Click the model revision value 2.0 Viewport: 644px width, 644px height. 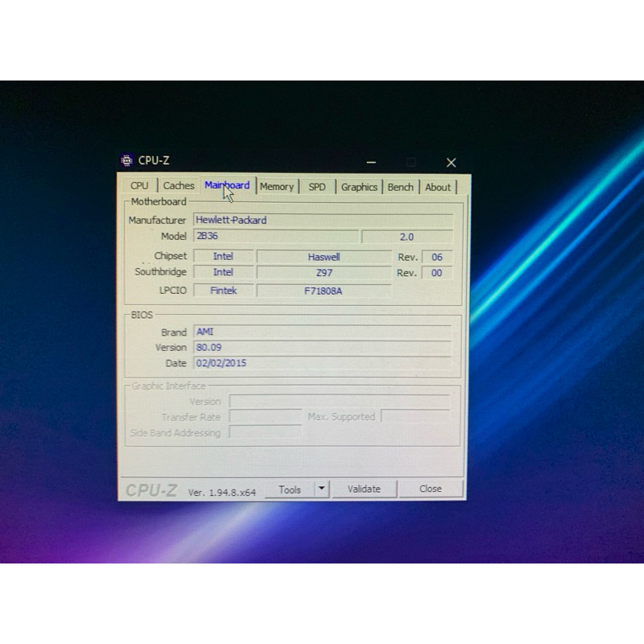pyautogui.click(x=407, y=237)
